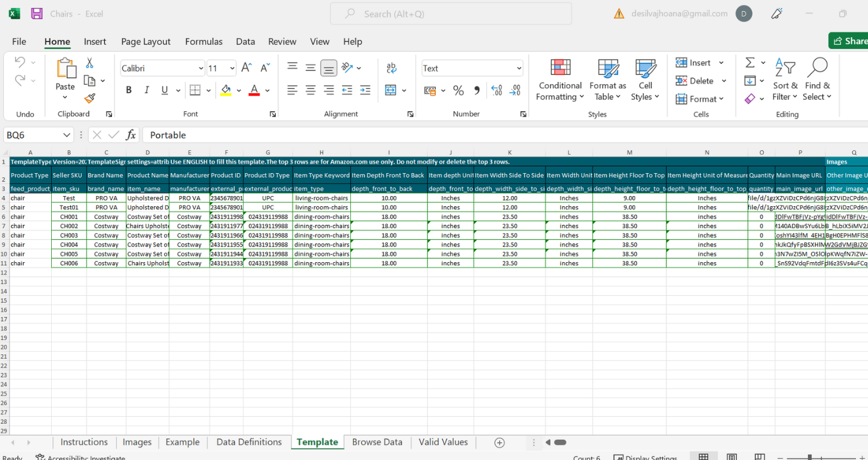Expand the Name Box dropdown arrow
Viewport: 868px width, 460px height.
(x=66, y=135)
